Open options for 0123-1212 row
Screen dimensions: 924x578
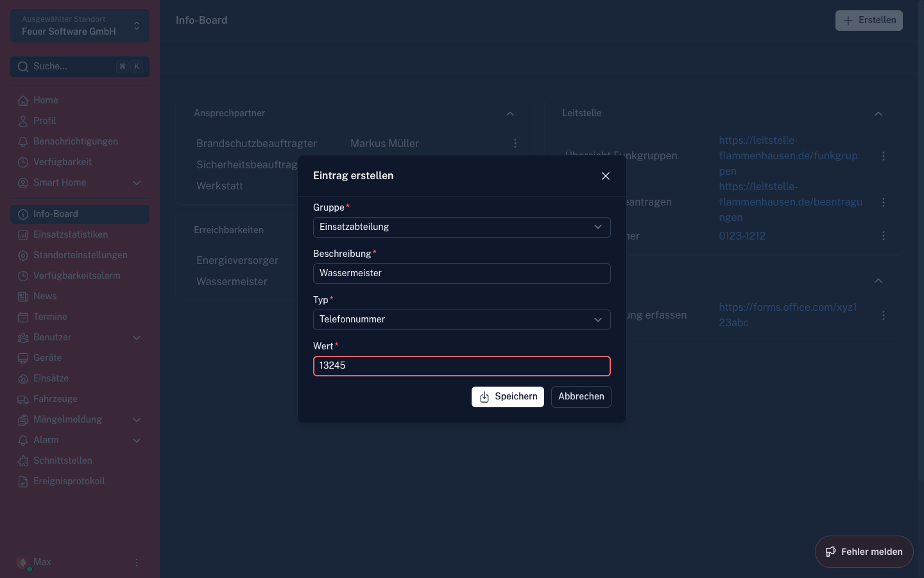[884, 236]
